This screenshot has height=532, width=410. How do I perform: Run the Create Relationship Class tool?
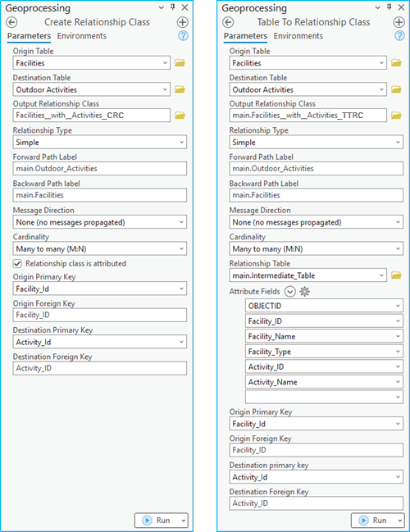pos(157,521)
